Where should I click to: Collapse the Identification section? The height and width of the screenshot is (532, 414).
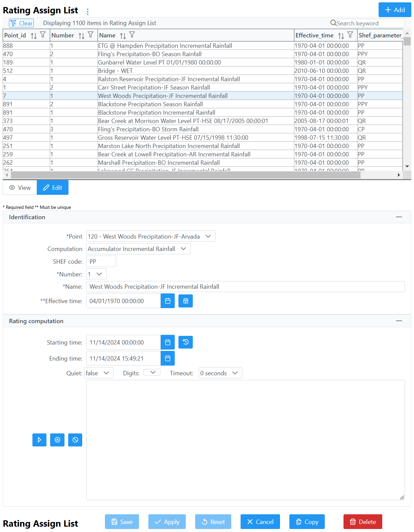[x=399, y=217]
